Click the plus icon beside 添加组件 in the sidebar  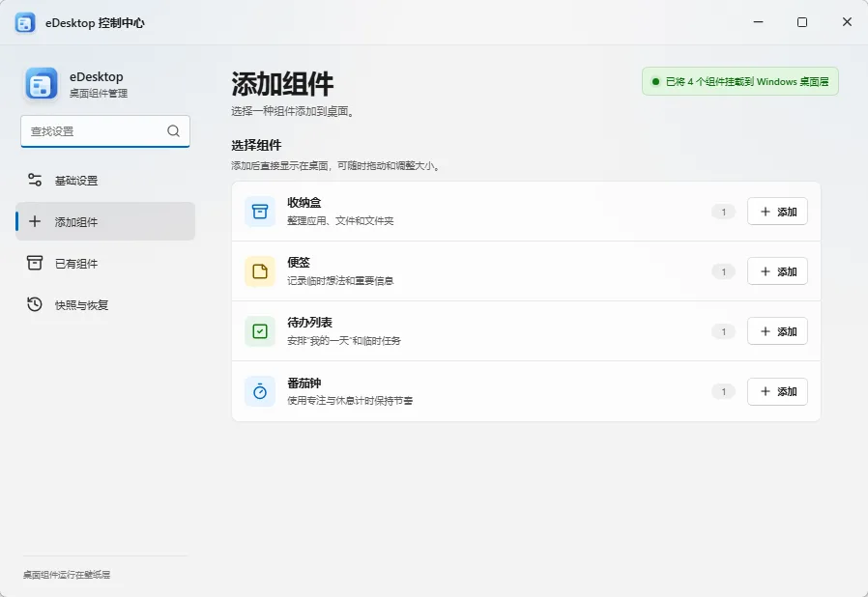point(35,221)
